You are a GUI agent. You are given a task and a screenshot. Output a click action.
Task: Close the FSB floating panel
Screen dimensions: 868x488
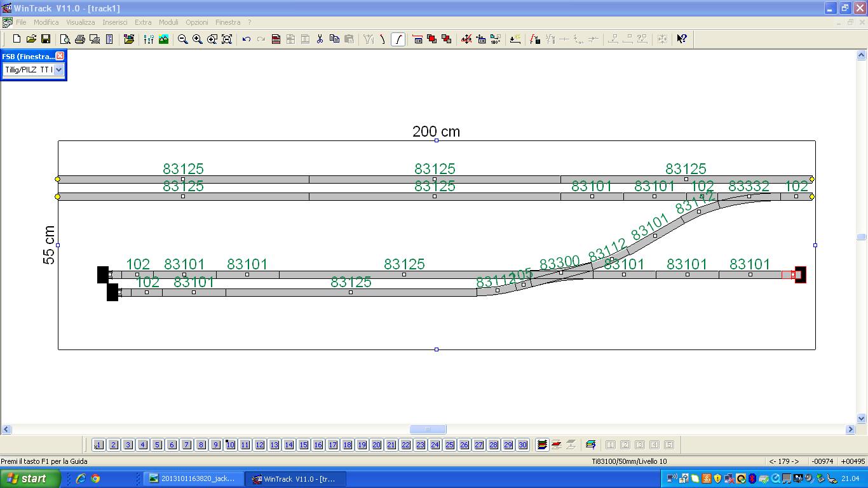coord(60,56)
